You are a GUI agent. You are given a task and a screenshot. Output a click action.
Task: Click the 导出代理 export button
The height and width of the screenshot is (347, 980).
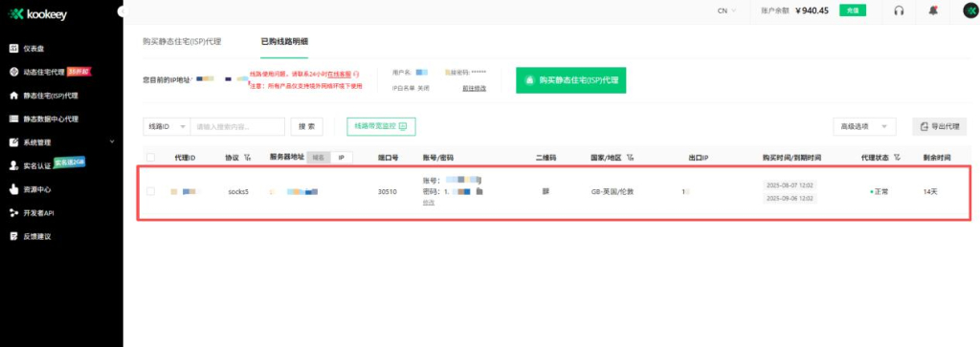click(x=940, y=127)
